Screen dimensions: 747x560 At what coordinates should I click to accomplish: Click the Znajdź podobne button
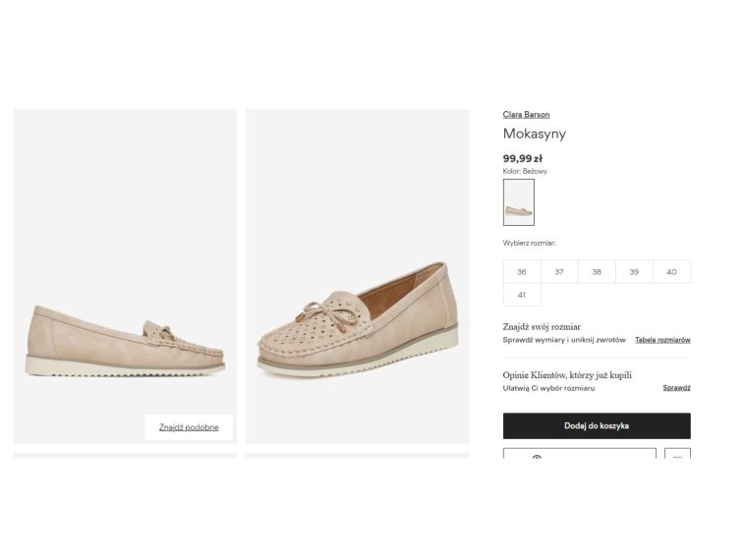click(189, 427)
